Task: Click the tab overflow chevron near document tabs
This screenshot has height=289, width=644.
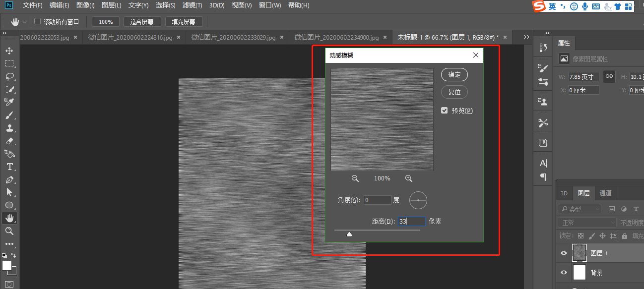Action: (x=526, y=37)
